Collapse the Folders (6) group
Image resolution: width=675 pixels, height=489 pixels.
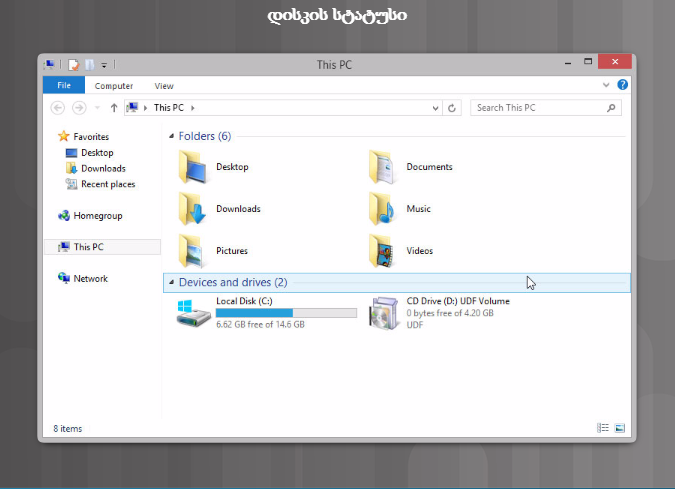pos(171,136)
